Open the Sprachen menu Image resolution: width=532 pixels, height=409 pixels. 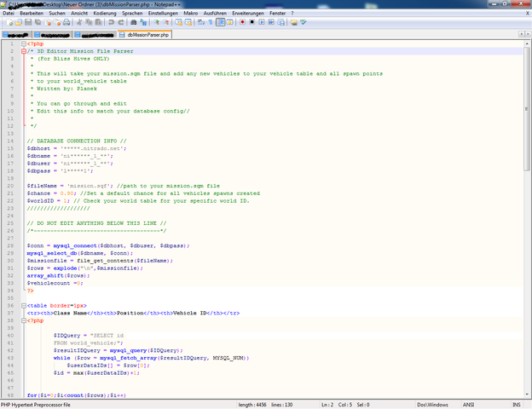click(132, 14)
